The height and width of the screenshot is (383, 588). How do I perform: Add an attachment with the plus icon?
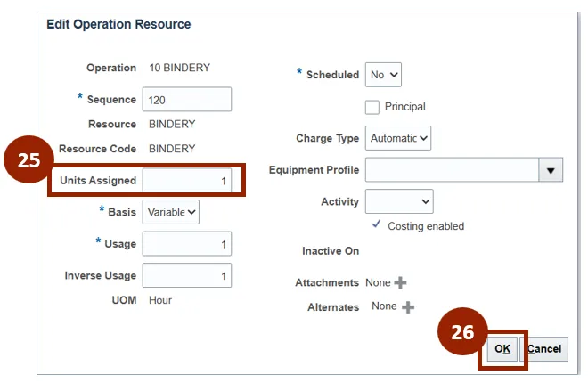(400, 283)
